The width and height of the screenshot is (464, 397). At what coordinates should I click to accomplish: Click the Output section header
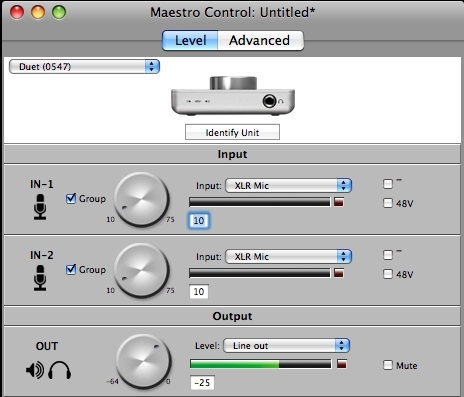tap(232, 316)
